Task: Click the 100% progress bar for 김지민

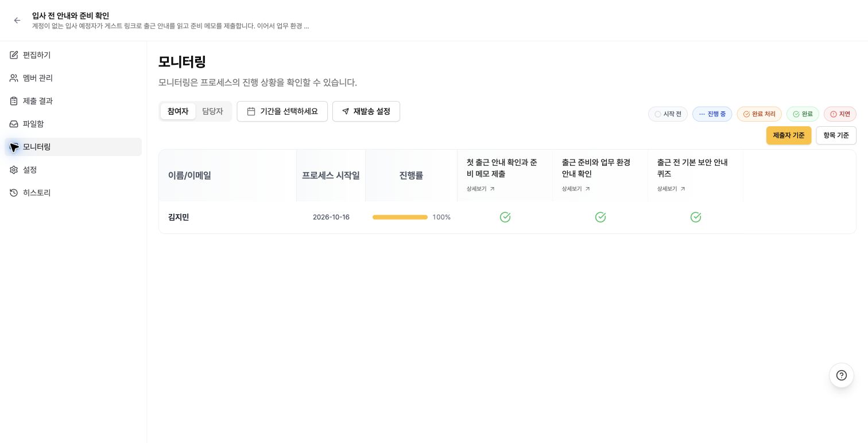Action: (x=400, y=217)
